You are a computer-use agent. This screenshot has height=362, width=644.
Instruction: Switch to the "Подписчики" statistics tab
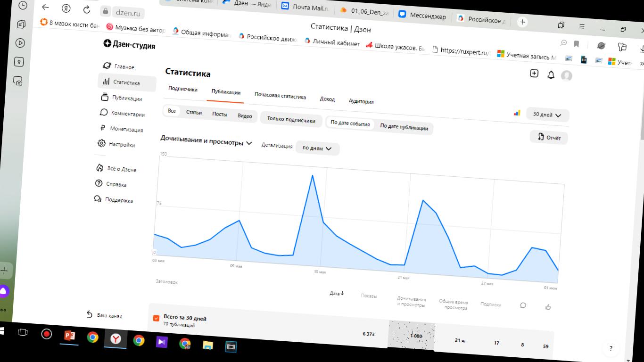pyautogui.click(x=183, y=89)
